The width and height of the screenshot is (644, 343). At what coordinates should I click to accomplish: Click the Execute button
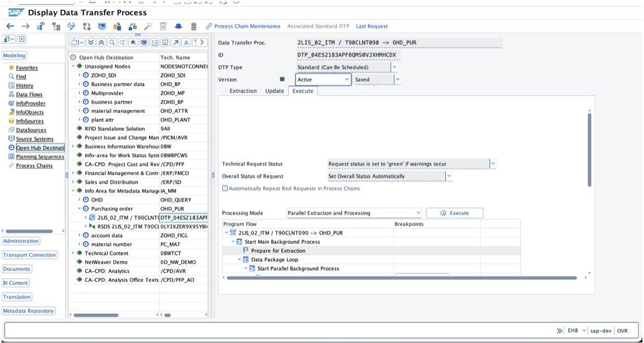click(455, 213)
